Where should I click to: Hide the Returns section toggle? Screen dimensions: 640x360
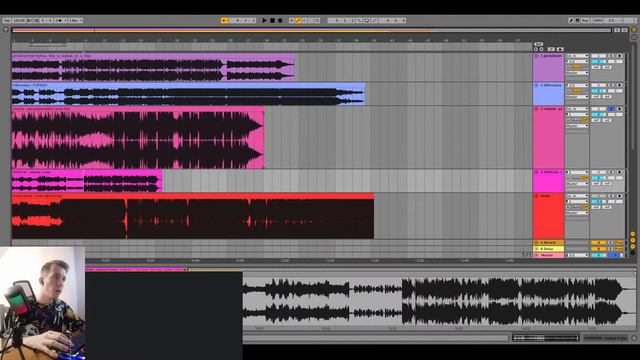(633, 240)
